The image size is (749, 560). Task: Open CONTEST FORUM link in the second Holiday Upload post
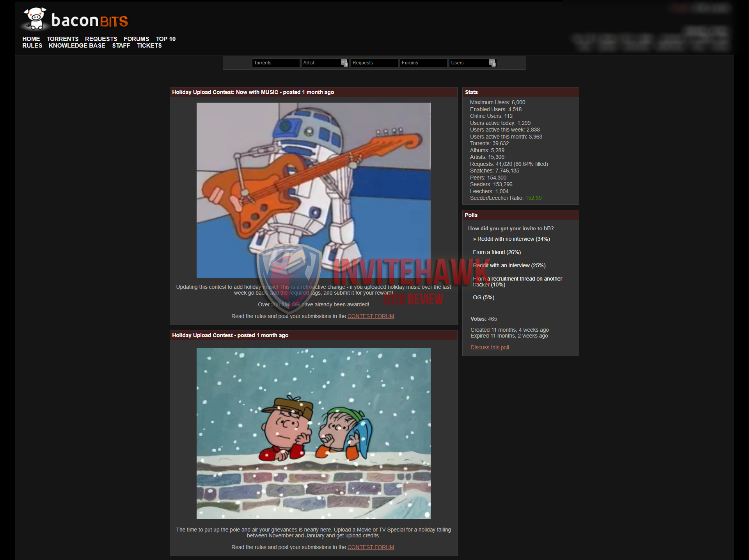(371, 548)
